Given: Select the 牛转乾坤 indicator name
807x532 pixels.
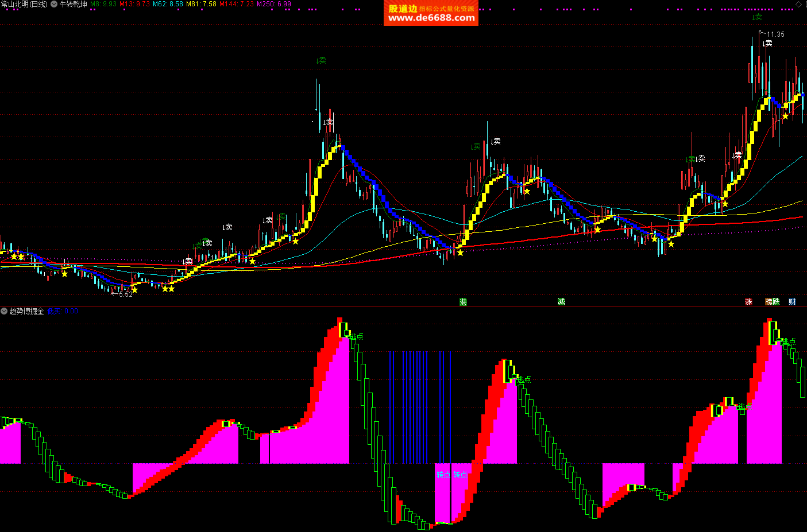Looking at the screenshot, I should [x=74, y=4].
